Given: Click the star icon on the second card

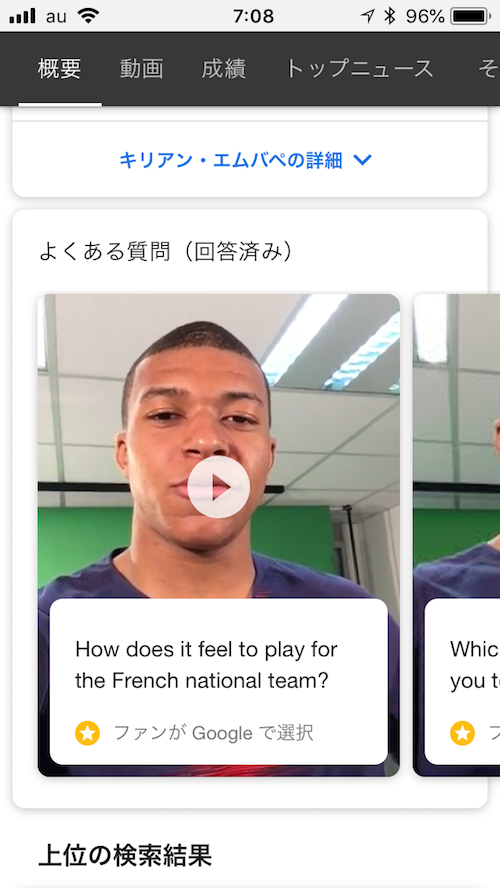Looking at the screenshot, I should [463, 733].
